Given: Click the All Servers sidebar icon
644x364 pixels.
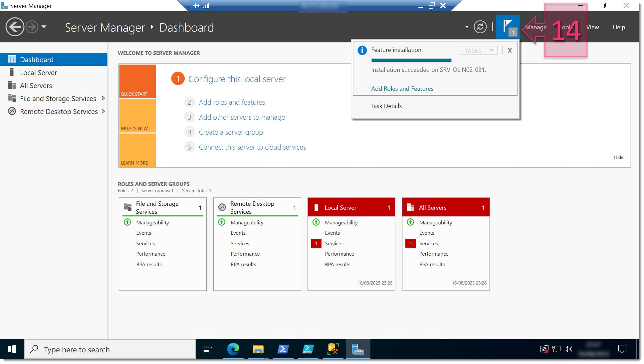Looking at the screenshot, I should [x=12, y=85].
